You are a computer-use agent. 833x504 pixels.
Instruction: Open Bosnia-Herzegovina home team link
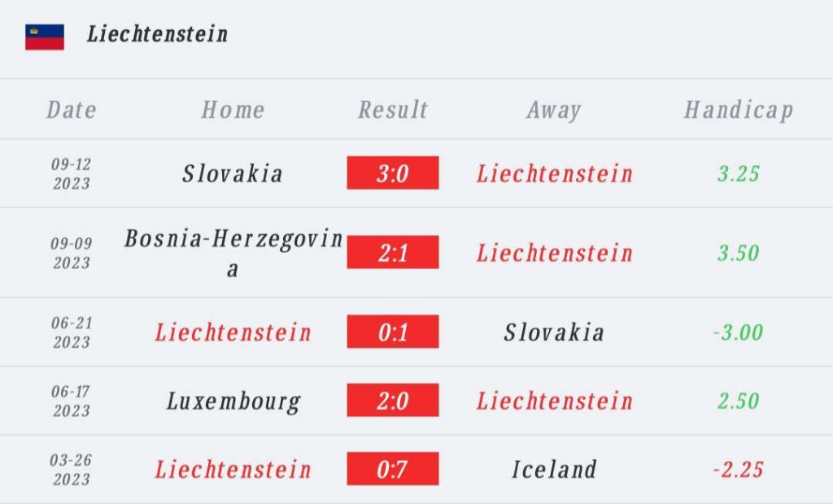coord(233,253)
